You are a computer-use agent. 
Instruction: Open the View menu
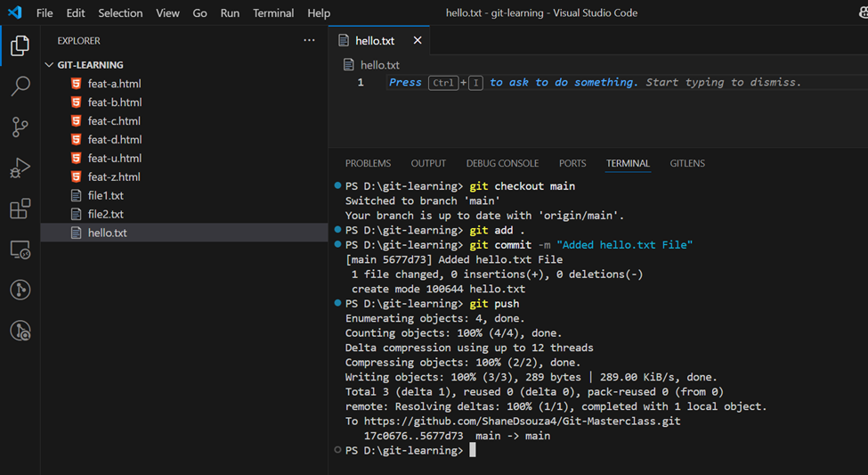(167, 12)
